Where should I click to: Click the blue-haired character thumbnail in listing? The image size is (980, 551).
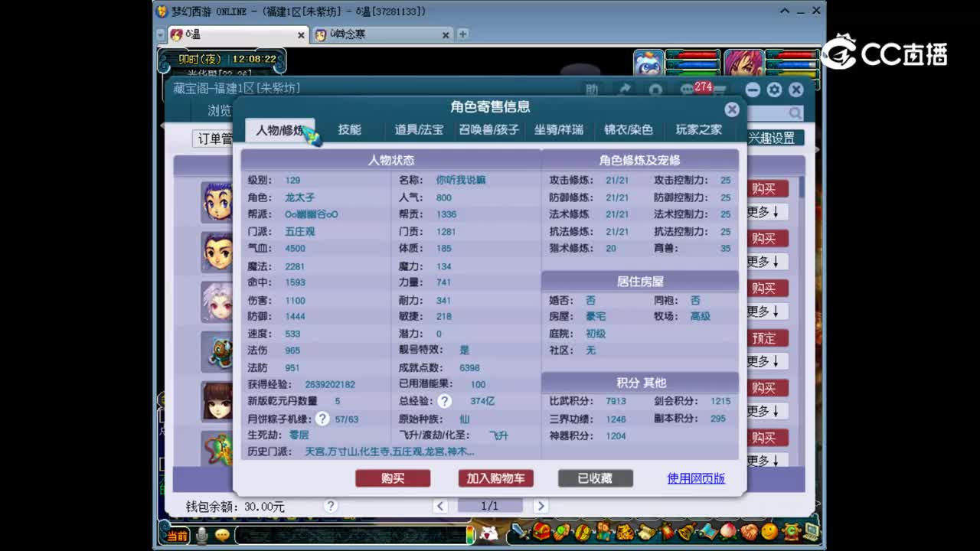click(x=217, y=201)
